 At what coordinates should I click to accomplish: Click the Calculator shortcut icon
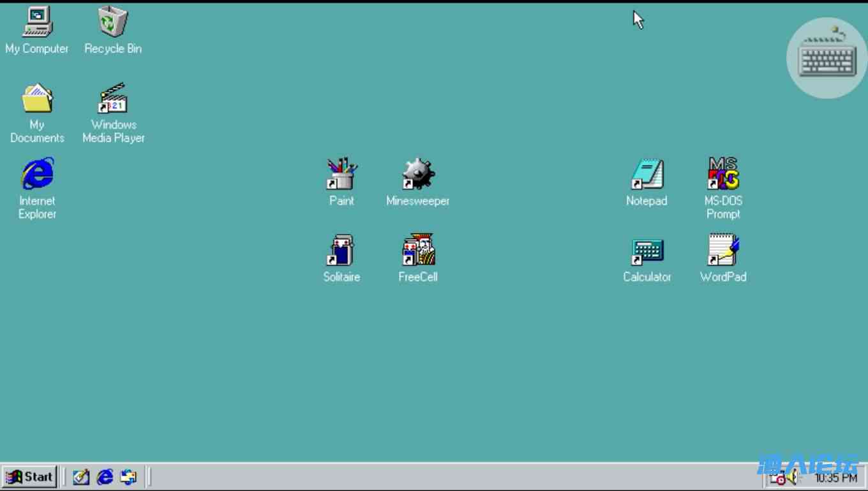coord(647,251)
